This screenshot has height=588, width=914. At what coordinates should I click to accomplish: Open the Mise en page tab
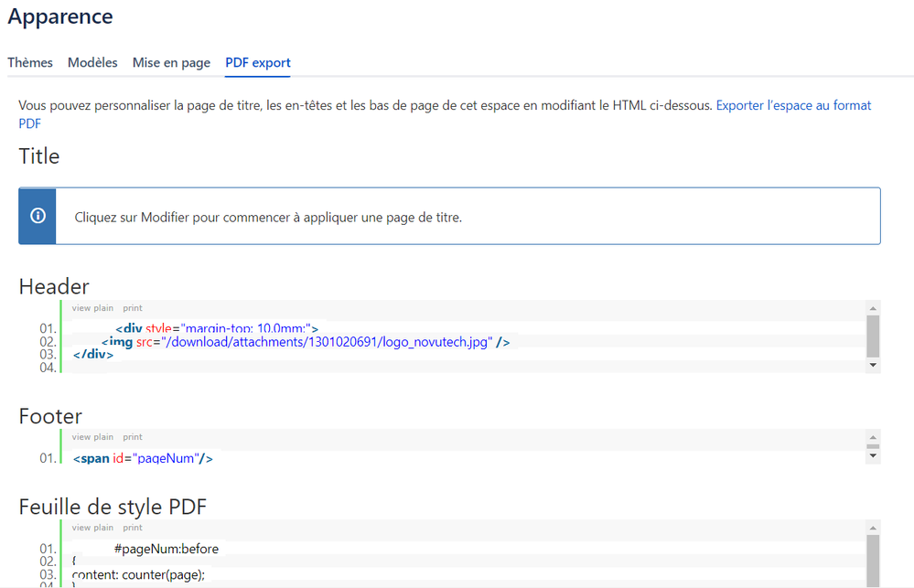tap(171, 62)
